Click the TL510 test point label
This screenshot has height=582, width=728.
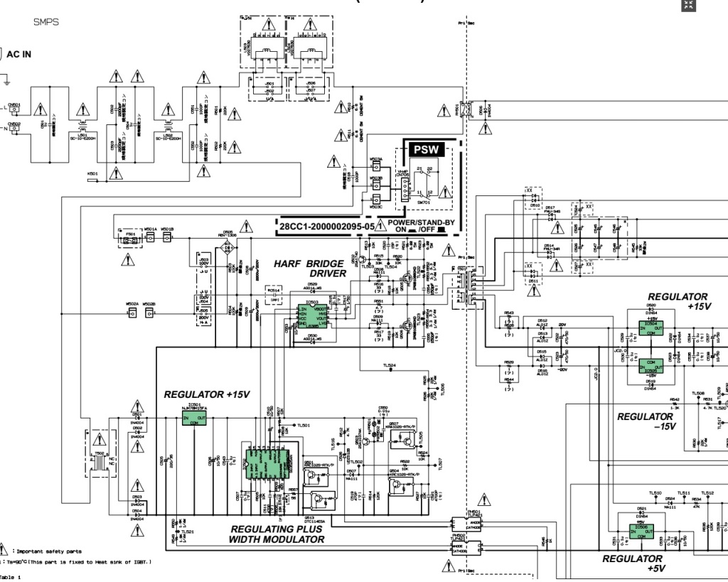coord(655,493)
